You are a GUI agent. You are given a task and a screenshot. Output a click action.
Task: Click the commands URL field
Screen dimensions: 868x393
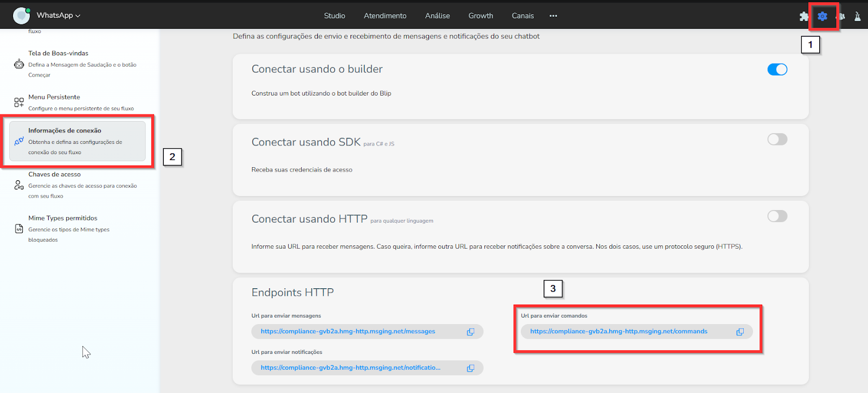coord(618,332)
